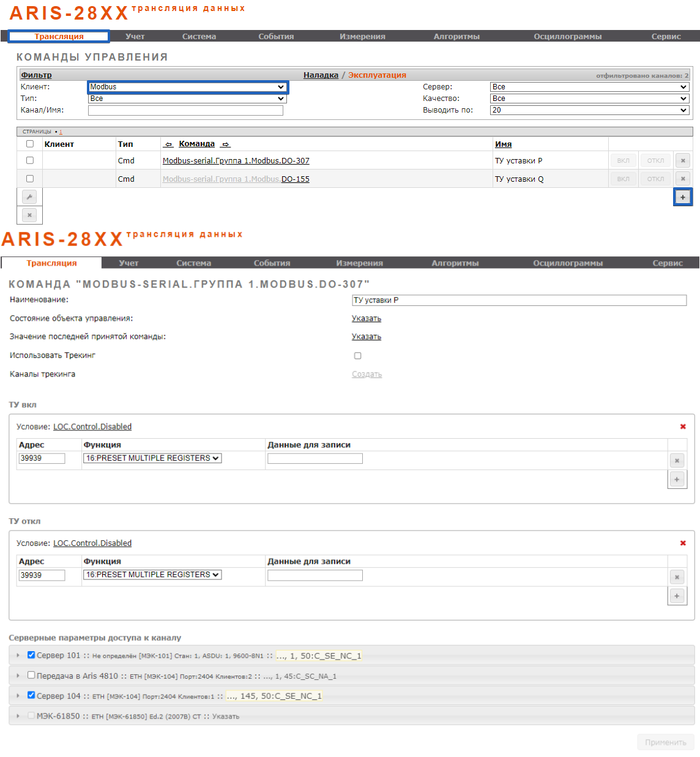Click the LOC.Control.Disabled condition link in ТУ вкл
The image size is (700, 757).
(92, 427)
